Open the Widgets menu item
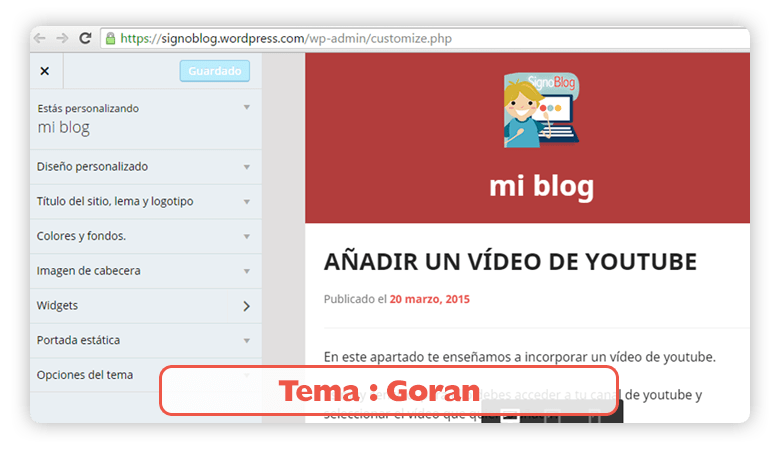This screenshot has width=780, height=450. 146,306
